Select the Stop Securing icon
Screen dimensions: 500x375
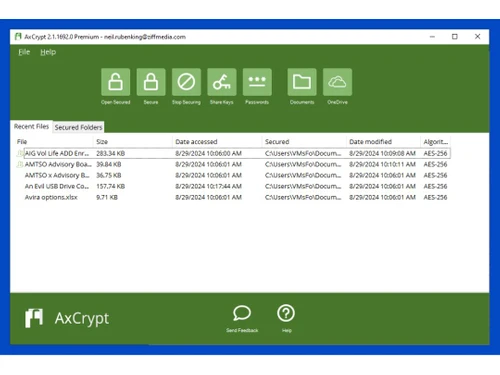186,82
